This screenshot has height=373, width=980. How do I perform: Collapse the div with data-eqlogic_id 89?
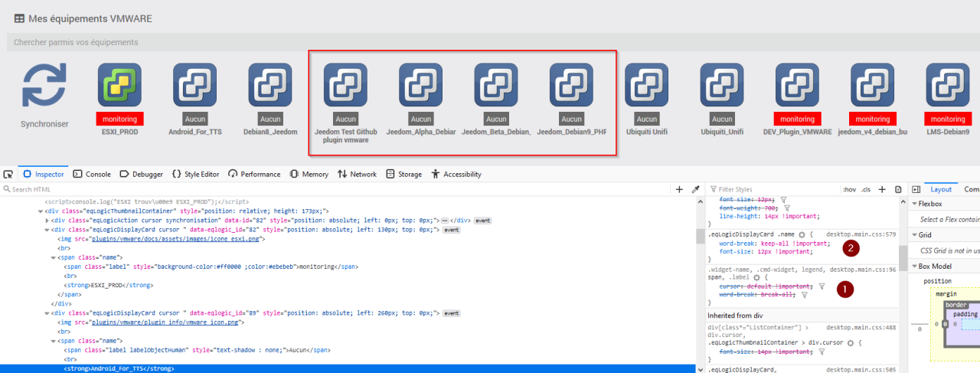(x=46, y=313)
